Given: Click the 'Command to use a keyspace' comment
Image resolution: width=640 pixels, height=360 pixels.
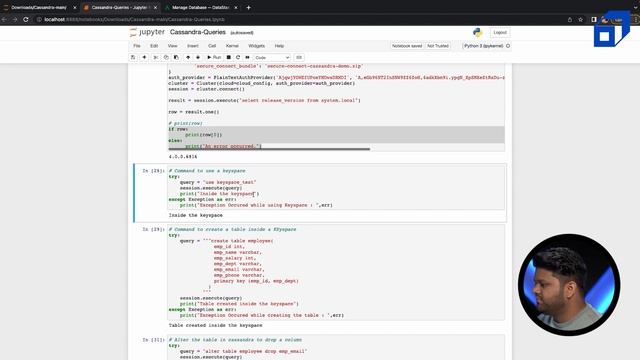Looking at the screenshot, I should point(207,171).
